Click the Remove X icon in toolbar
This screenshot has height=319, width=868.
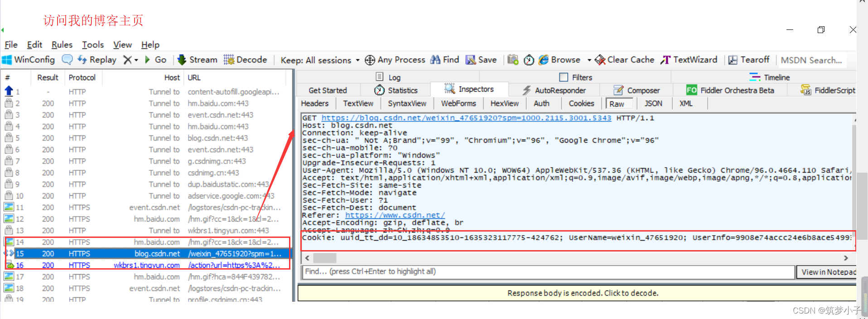tap(128, 60)
